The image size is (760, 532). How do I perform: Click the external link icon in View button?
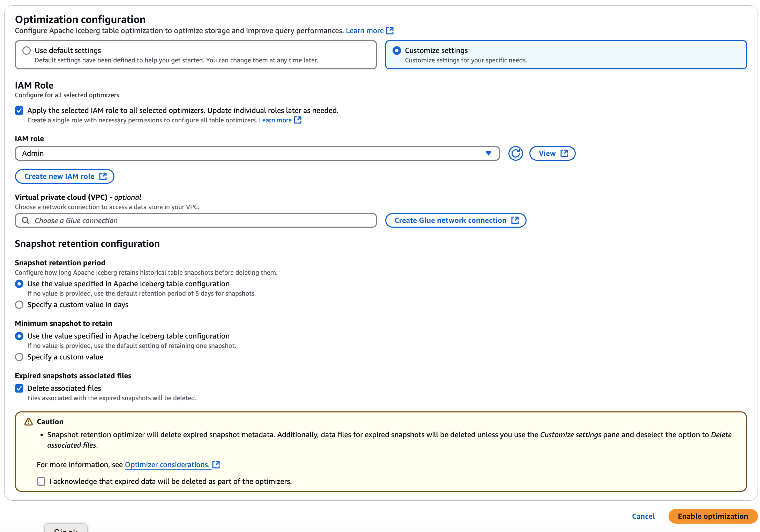click(x=564, y=153)
